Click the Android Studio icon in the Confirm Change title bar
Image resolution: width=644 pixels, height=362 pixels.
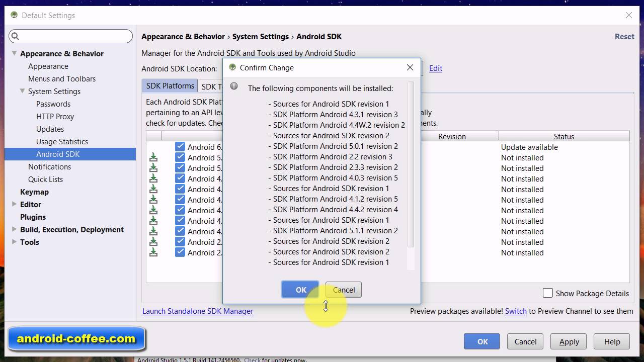point(232,67)
